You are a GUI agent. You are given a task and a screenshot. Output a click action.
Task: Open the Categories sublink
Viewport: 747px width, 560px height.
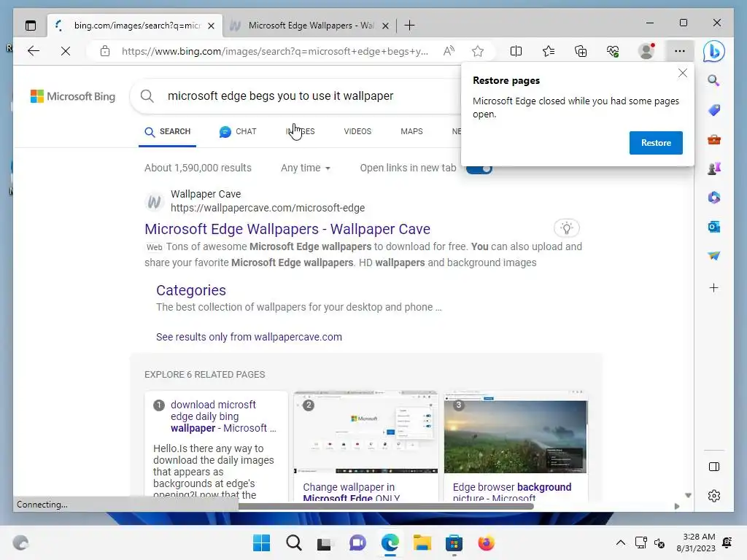pyautogui.click(x=191, y=290)
